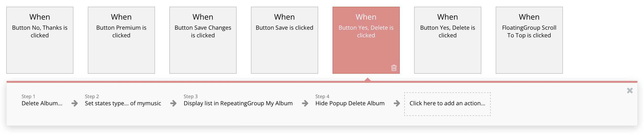
Task: Select 'Hide Popup Delete Album' action
Action: [x=350, y=103]
